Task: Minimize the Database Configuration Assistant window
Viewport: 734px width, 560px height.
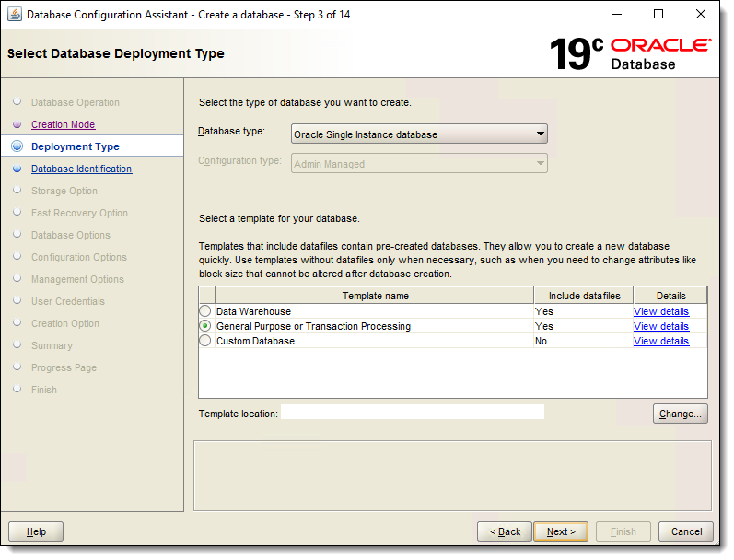Action: (617, 15)
